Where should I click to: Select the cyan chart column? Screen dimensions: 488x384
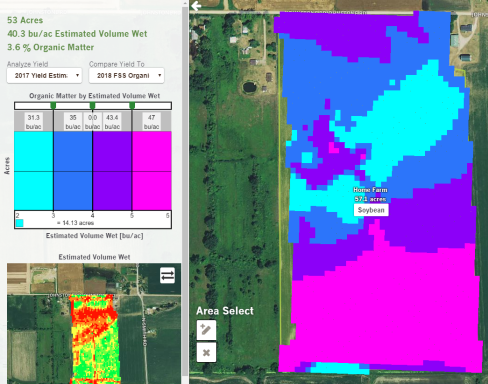(x=34, y=171)
